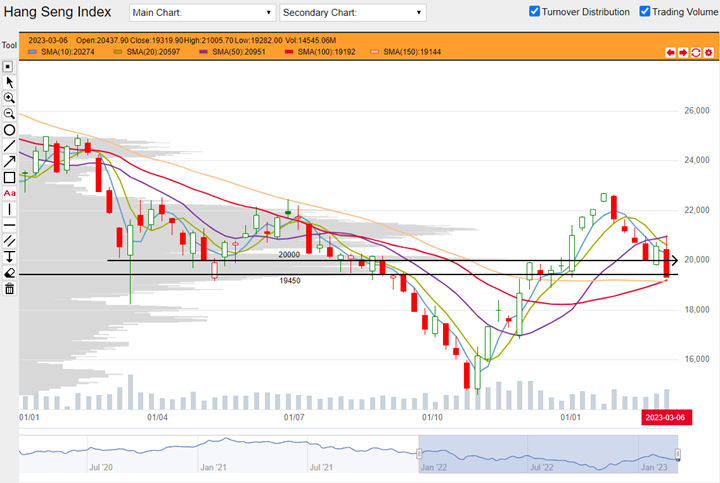Click the SMA(10) blue legend swatch
The height and width of the screenshot is (483, 720).
click(33, 52)
